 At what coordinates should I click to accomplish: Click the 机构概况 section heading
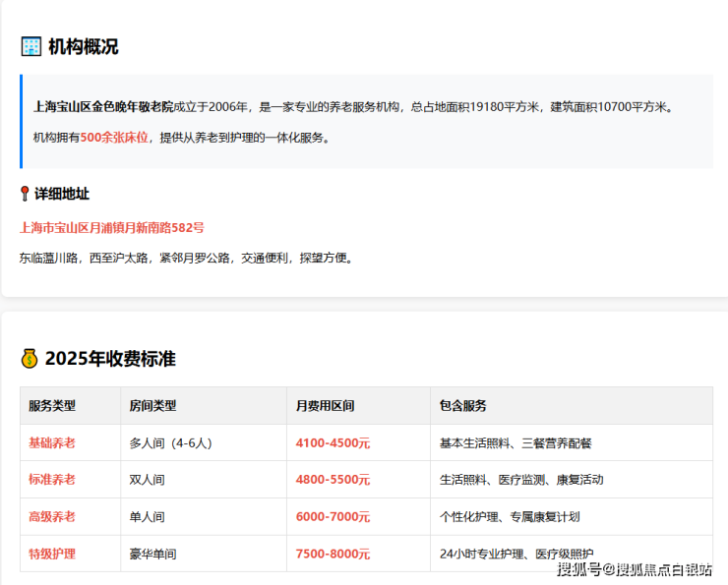point(83,46)
